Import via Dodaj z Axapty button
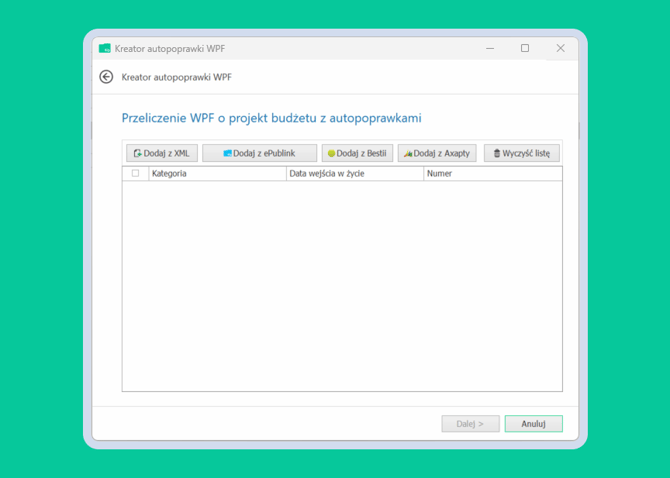670x478 pixels. click(436, 153)
